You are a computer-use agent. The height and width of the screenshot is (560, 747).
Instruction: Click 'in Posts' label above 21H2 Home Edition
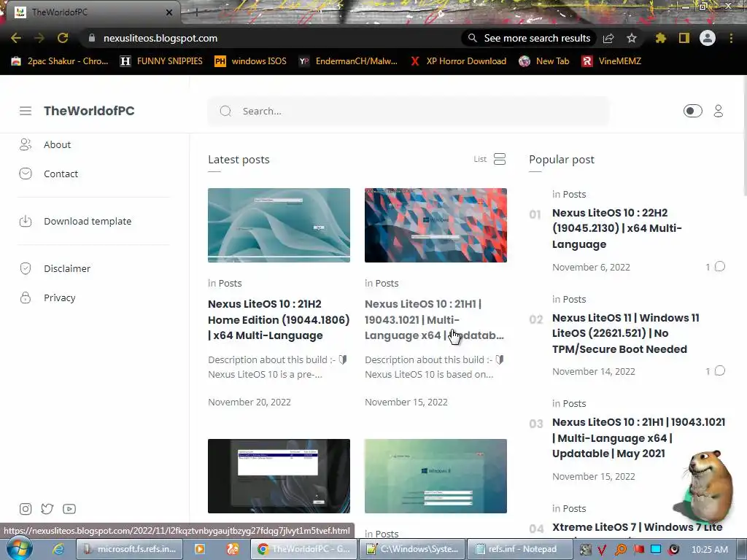pyautogui.click(x=225, y=284)
